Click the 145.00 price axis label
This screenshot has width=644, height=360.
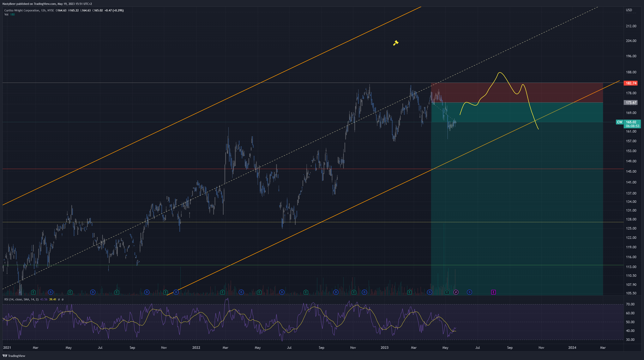[x=631, y=171]
